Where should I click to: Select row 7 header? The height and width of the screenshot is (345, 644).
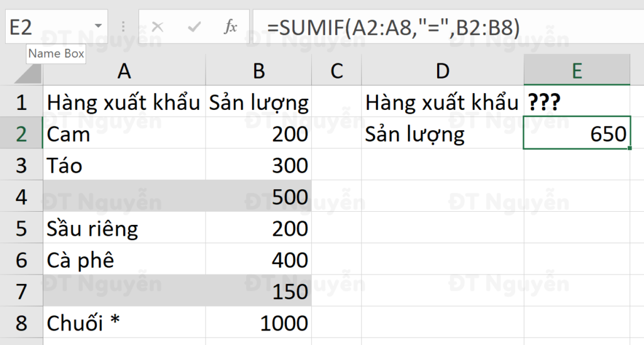(21, 292)
